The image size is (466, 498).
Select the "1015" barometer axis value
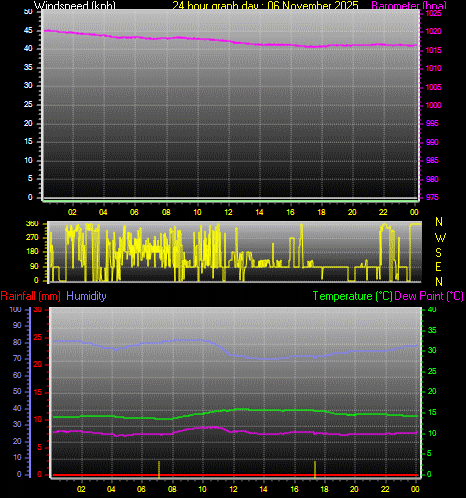pos(434,50)
